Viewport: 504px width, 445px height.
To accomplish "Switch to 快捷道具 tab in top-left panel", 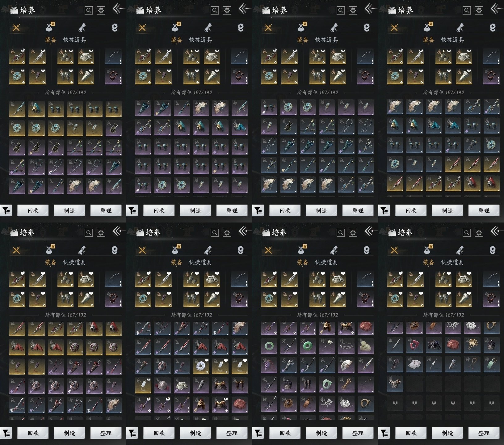I will click(x=74, y=40).
